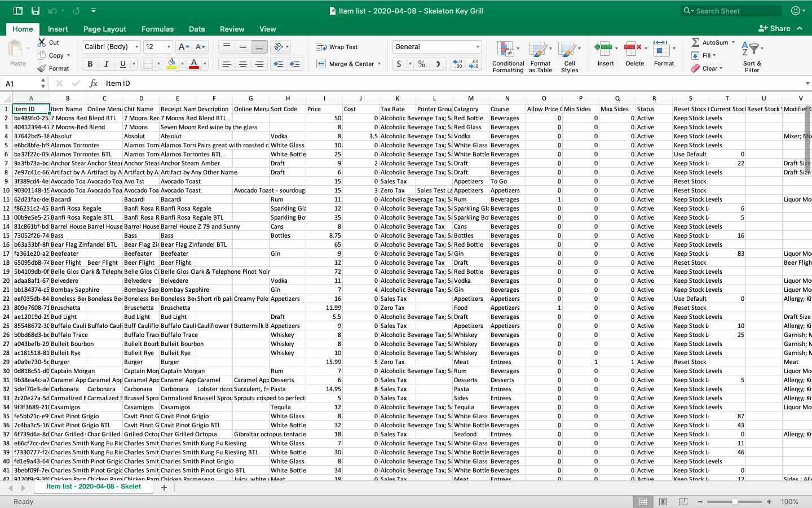Click increase decimal places icon
The height and width of the screenshot is (508, 812).
pos(458,64)
